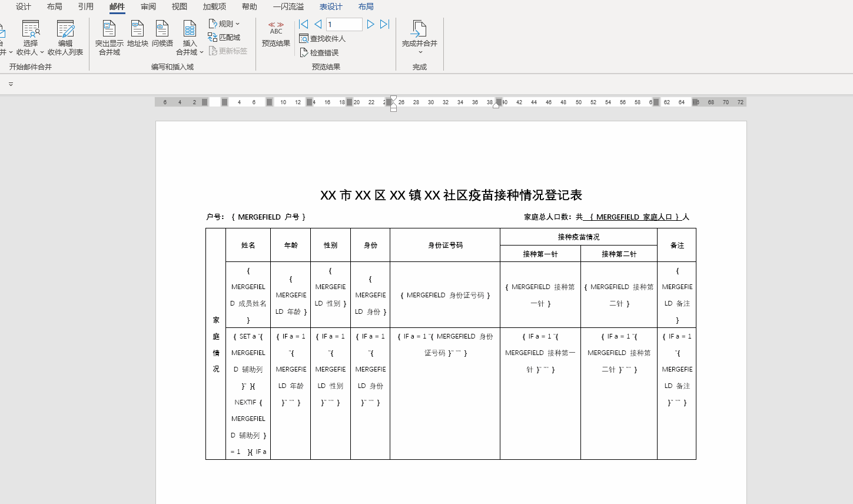Click the 插入合并域 icon

tap(190, 28)
